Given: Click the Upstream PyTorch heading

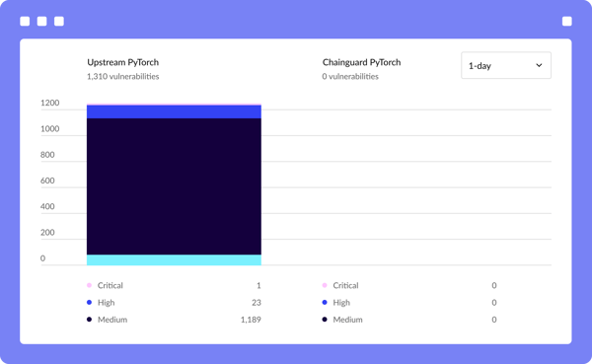Looking at the screenshot, I should pyautogui.click(x=122, y=62).
